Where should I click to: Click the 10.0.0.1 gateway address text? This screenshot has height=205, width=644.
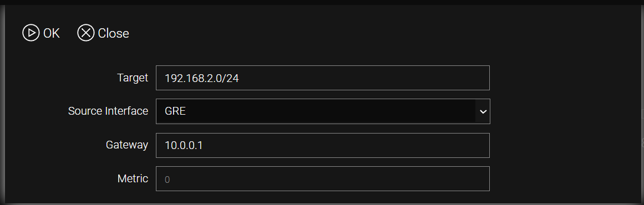pos(183,145)
